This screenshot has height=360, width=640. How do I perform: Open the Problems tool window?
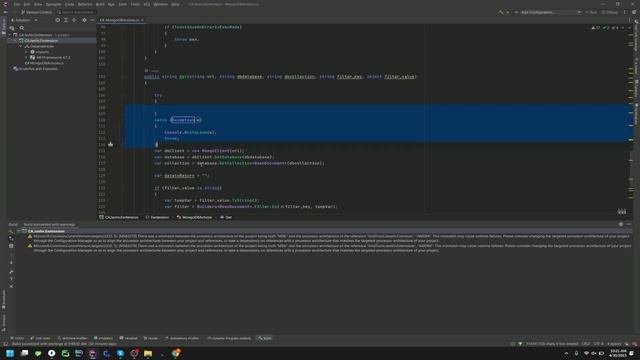103,338
